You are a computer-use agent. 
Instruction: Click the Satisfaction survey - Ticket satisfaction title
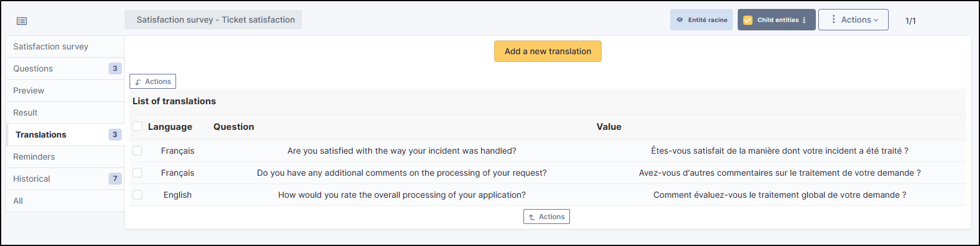point(215,20)
